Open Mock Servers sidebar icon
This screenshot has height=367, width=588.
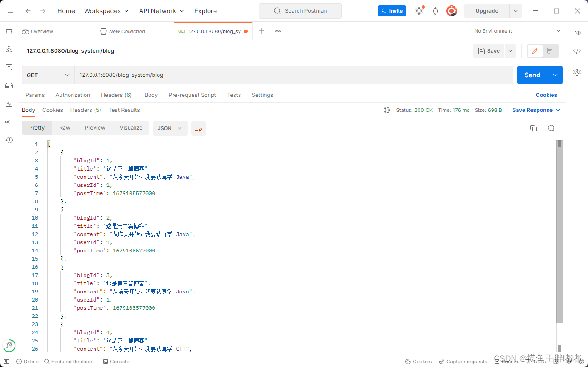9,85
